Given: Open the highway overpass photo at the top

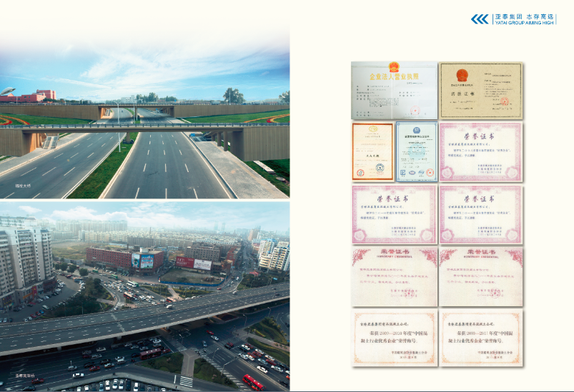Looking at the screenshot, I should pyautogui.click(x=144, y=118).
